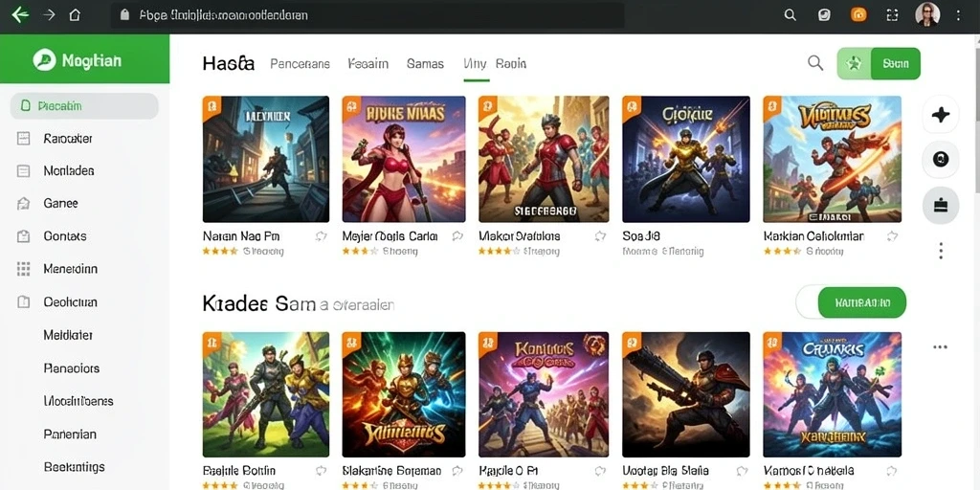
Task: Open the Rjuke Nmas game thumbnail
Action: [x=404, y=159]
